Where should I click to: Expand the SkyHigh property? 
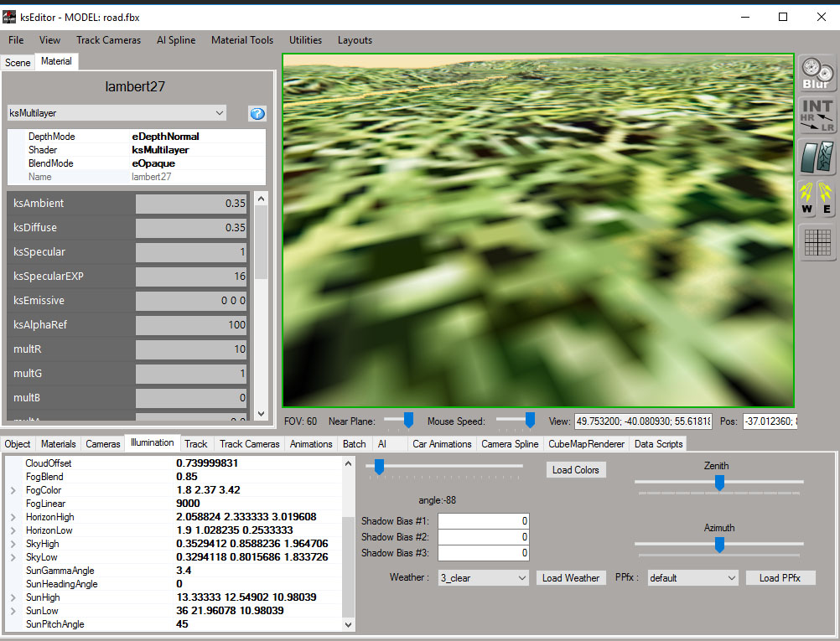13,544
